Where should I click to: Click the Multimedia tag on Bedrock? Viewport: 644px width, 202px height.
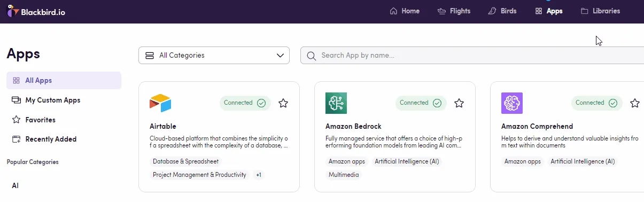(344, 175)
